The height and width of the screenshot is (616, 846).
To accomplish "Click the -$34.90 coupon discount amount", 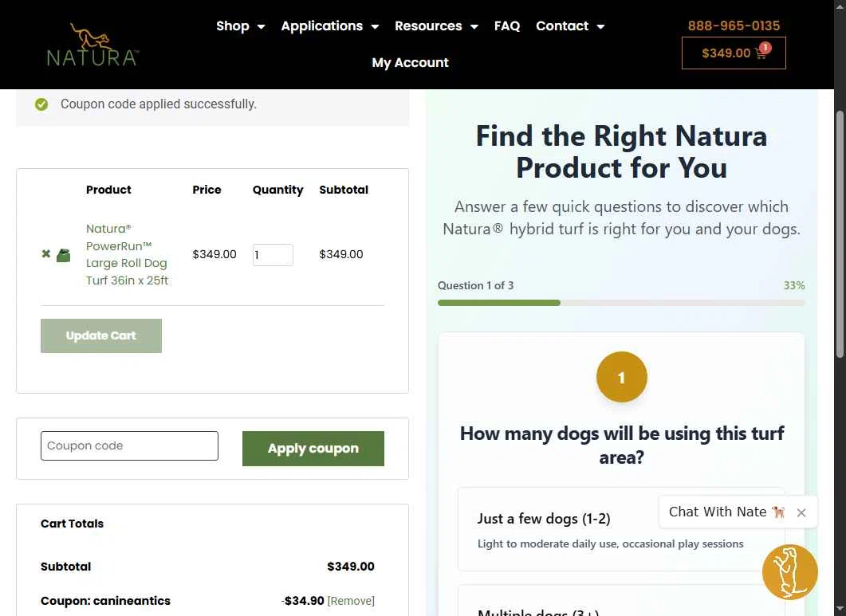I will (x=303, y=600).
